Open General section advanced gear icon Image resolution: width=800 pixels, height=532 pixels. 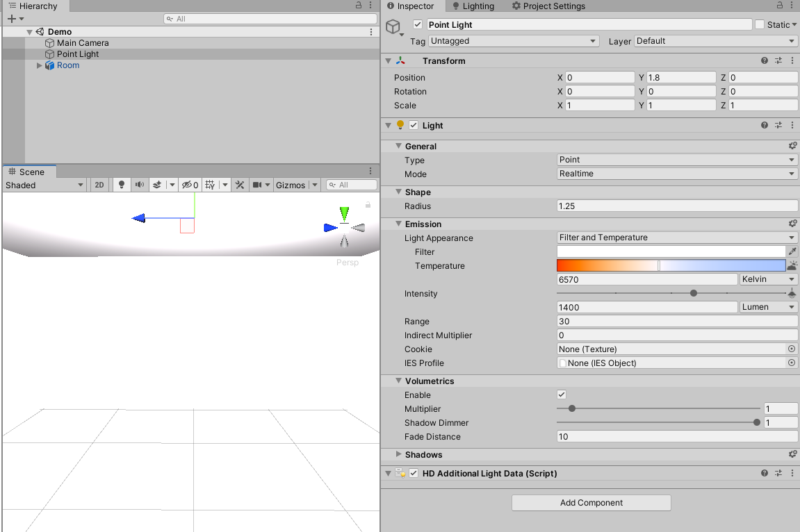pyautogui.click(x=792, y=146)
